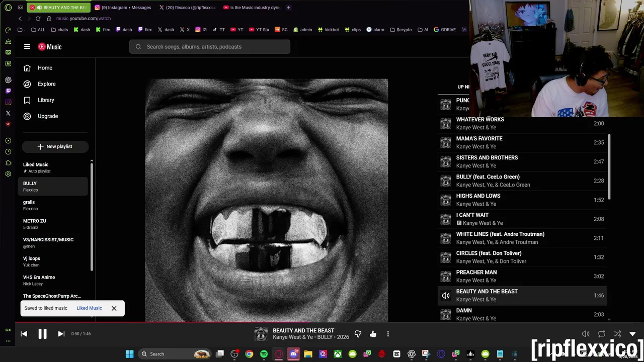This screenshot has height=362, width=644.
Task: Open the YT Stu bookmark
Action: click(259, 30)
